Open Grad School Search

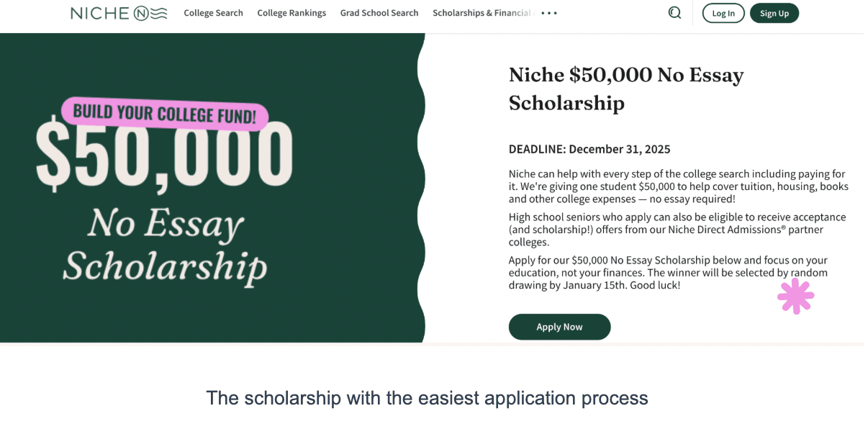379,12
